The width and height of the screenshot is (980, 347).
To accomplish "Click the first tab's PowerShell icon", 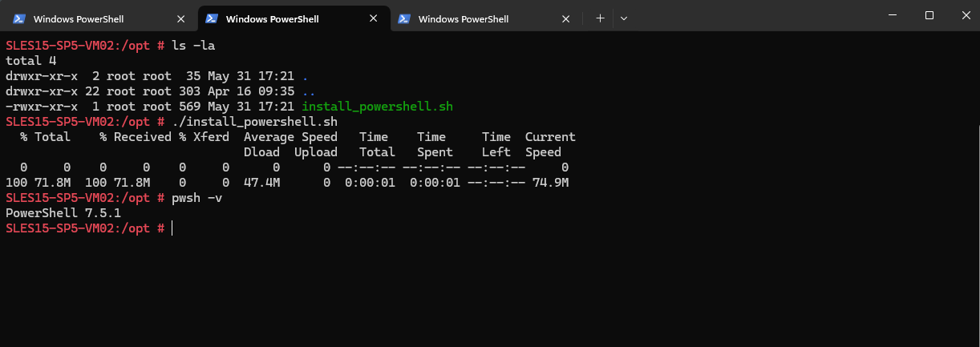I will (x=19, y=18).
